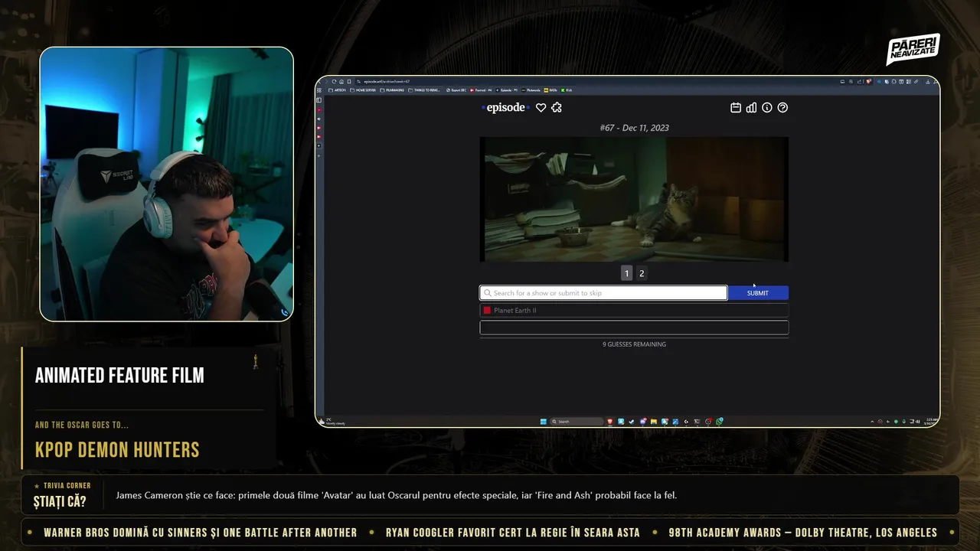Open Brave browser from the taskbar
The height and width of the screenshot is (551, 980).
click(x=611, y=421)
